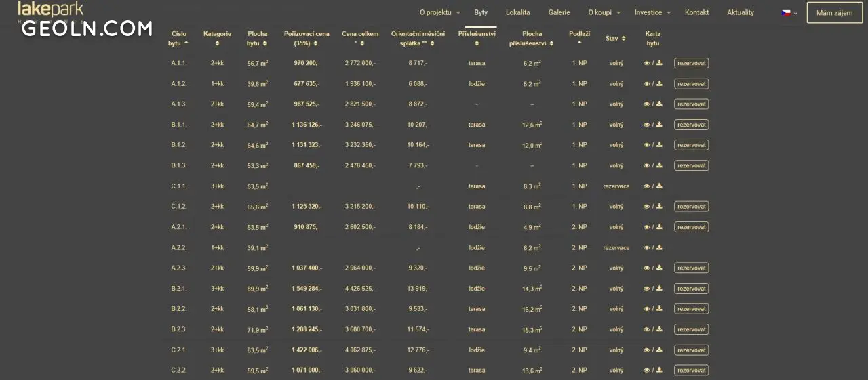Download the card for apartment B.1.2.

659,145
